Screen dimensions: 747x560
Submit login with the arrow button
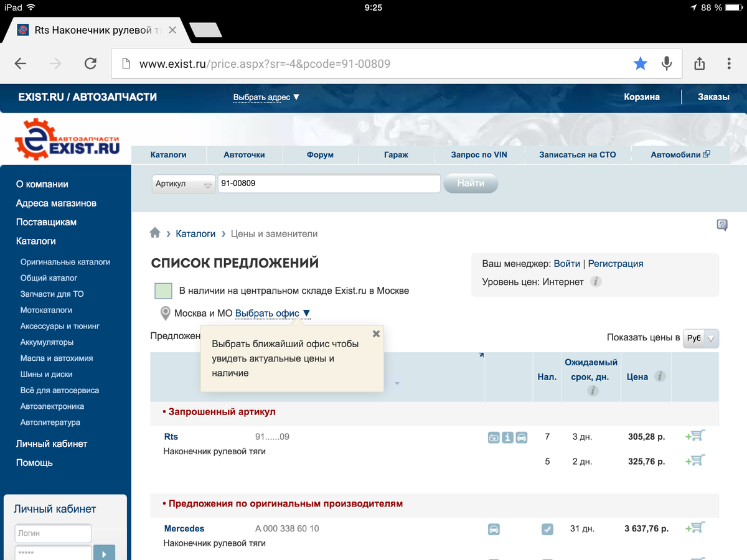pyautogui.click(x=104, y=553)
